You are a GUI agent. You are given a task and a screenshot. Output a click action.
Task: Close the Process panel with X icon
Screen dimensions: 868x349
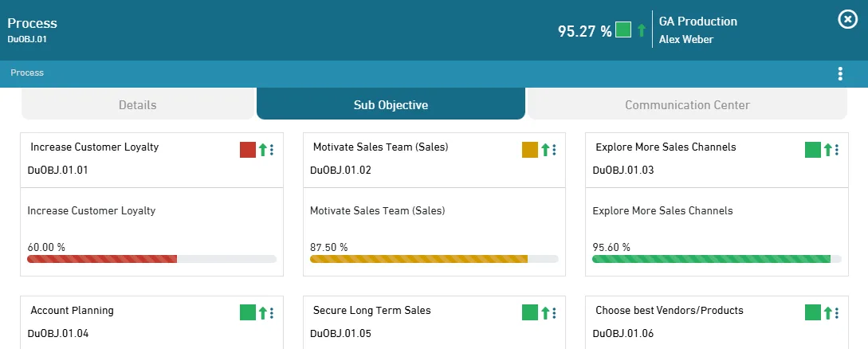tap(847, 19)
